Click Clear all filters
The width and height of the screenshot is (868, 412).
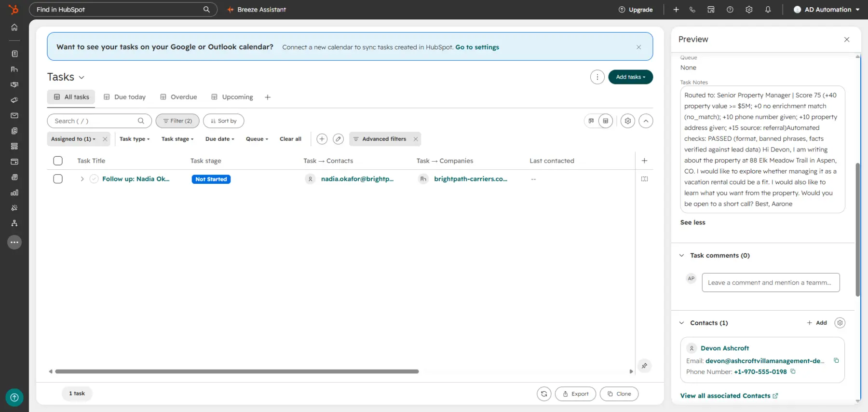(290, 139)
